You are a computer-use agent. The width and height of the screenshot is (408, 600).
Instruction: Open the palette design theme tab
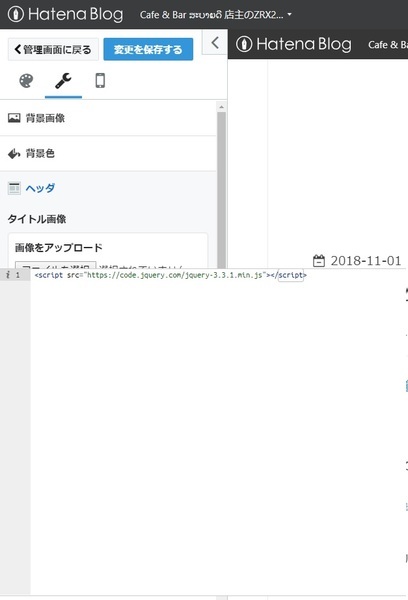tap(26, 81)
